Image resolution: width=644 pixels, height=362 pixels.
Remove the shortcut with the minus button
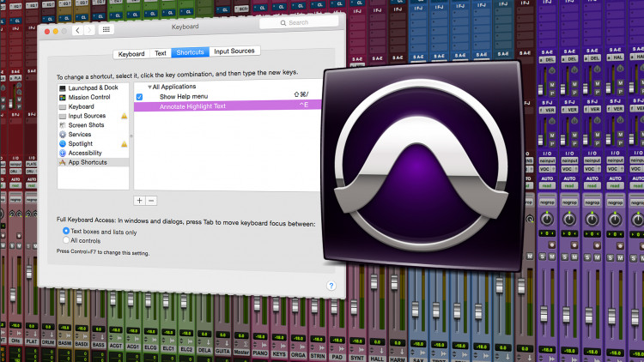[151, 201]
